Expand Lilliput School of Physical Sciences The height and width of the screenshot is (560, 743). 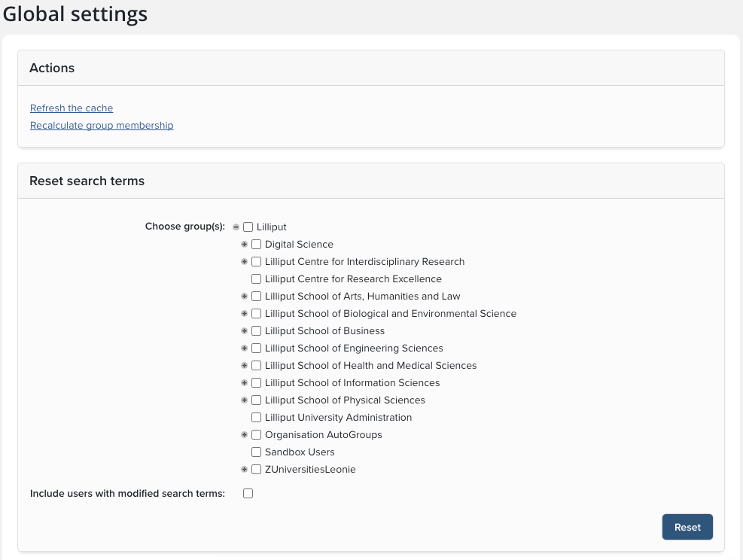tap(244, 400)
